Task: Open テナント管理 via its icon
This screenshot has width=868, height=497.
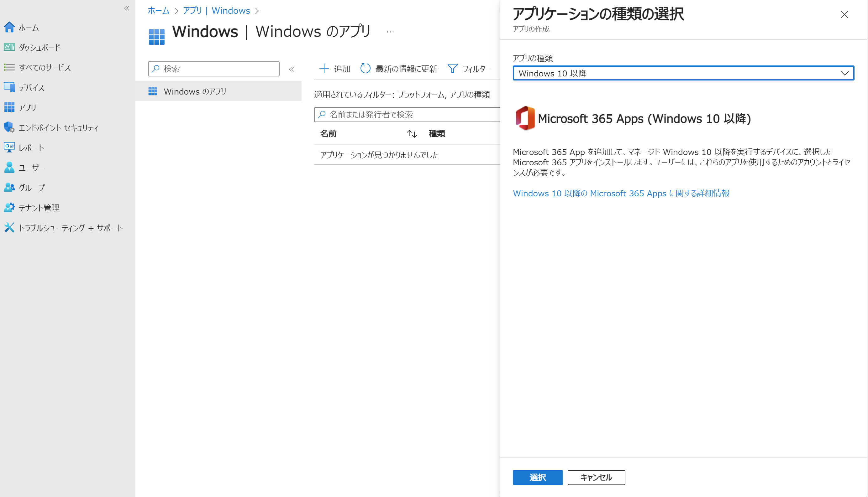Action: tap(9, 208)
